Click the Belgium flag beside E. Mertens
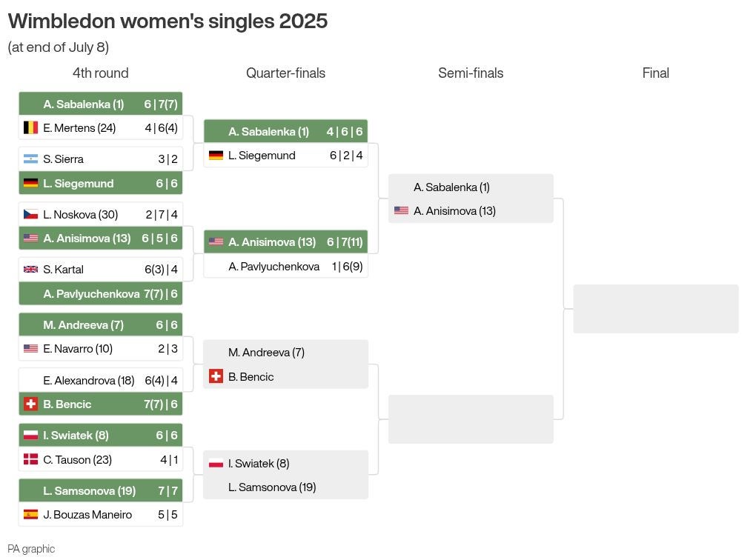Screen dimensions: 756x560 (30, 127)
